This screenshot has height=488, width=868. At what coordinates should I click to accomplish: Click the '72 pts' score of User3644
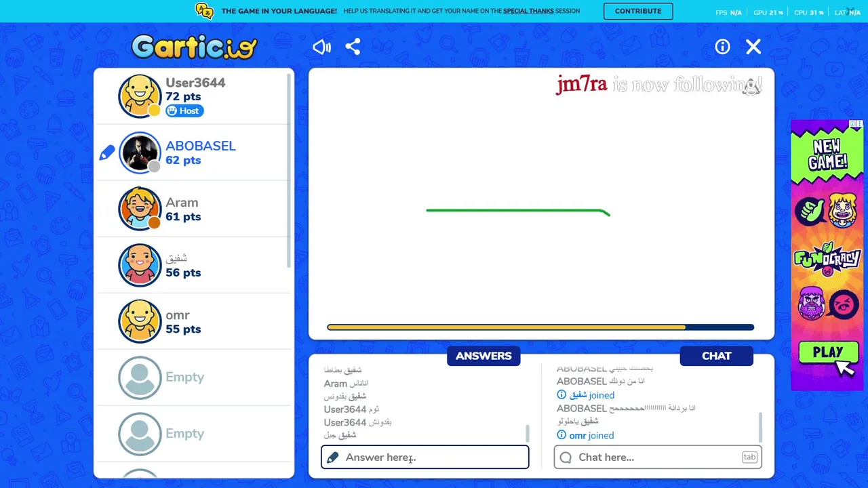183,96
